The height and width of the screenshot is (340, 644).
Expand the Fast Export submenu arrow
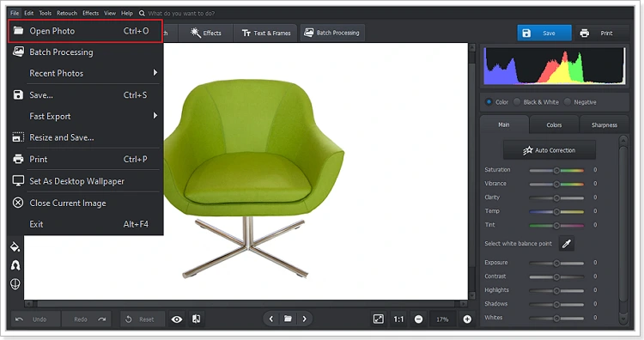(155, 116)
